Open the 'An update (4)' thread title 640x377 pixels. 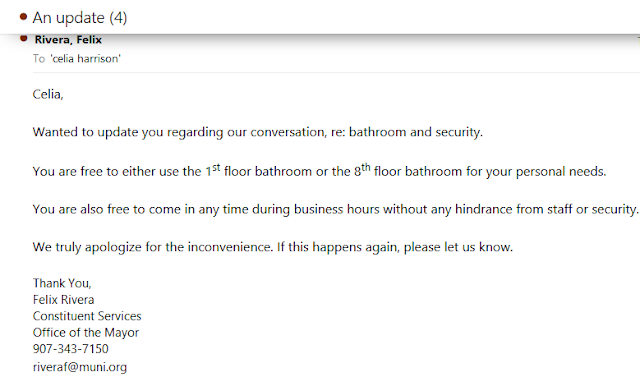80,18
